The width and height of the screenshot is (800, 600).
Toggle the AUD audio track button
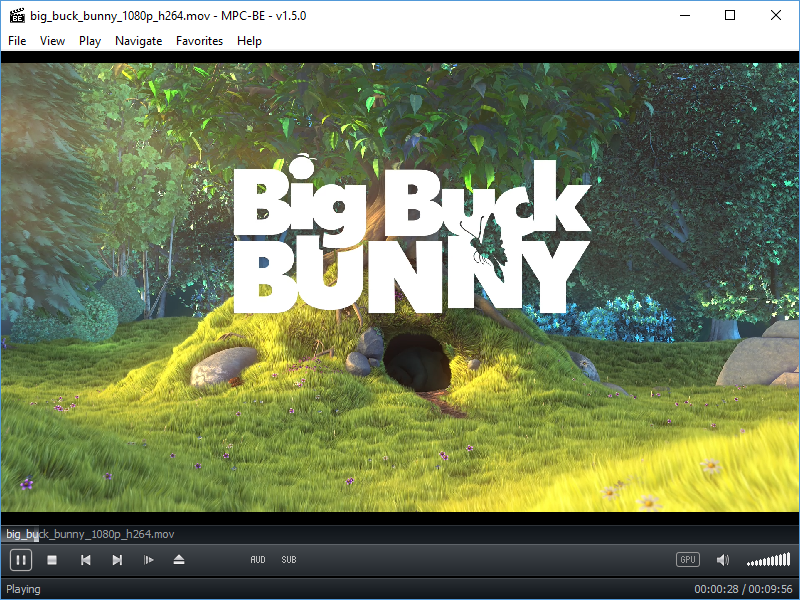click(258, 560)
